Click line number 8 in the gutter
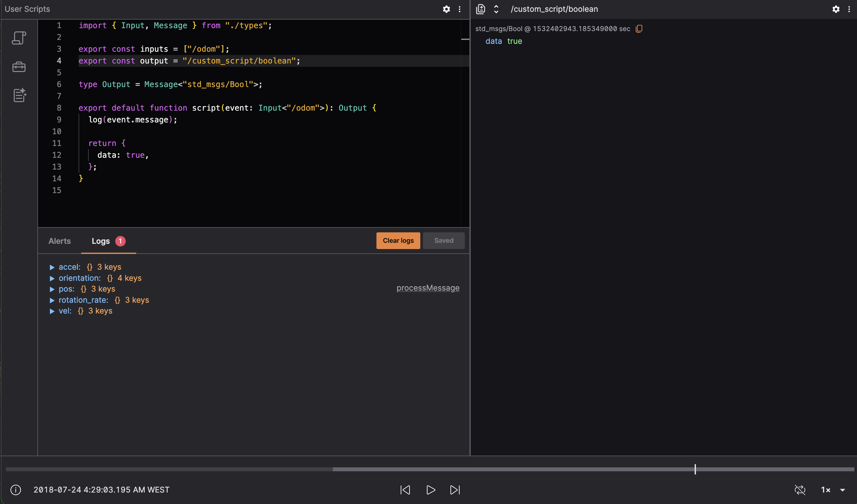The width and height of the screenshot is (857, 504). 59,108
